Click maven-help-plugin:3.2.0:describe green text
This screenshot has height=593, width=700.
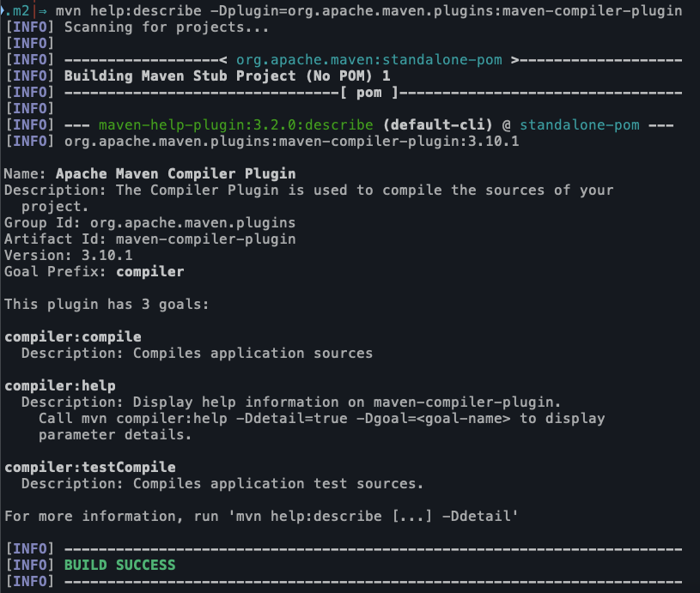click(235, 125)
